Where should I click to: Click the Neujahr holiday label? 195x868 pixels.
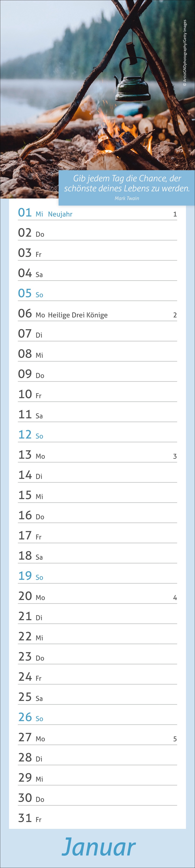60,214
